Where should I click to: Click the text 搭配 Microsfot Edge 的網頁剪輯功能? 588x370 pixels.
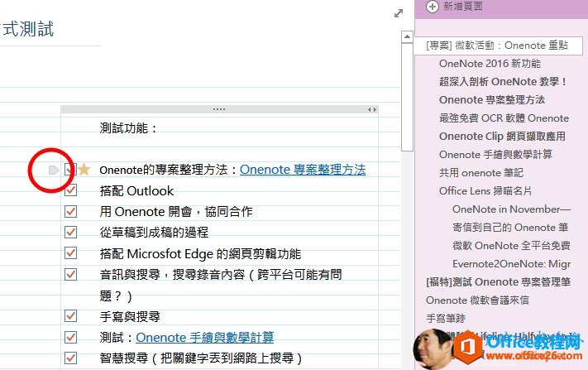point(200,254)
